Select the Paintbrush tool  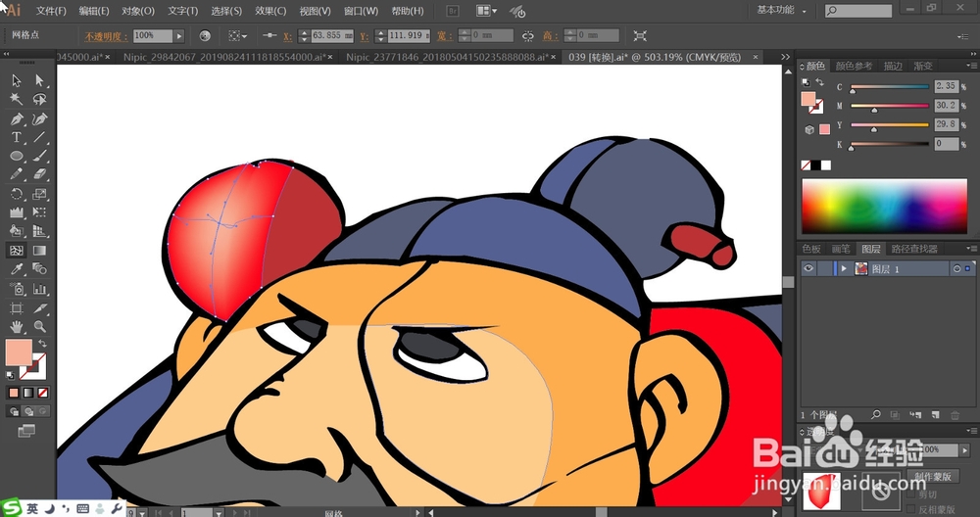39,156
